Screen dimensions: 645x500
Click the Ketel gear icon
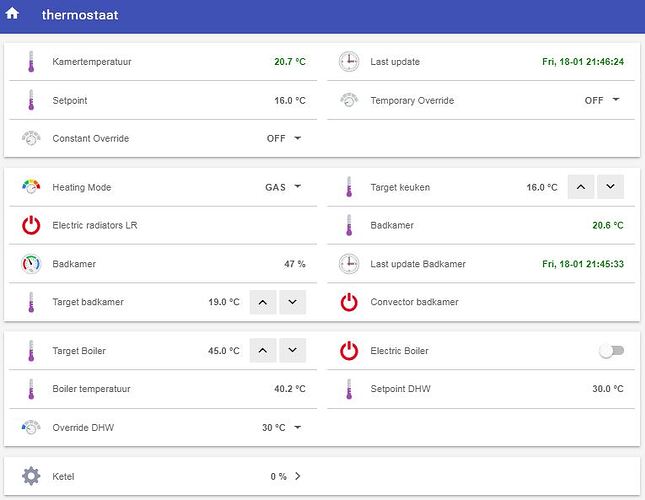(31, 476)
